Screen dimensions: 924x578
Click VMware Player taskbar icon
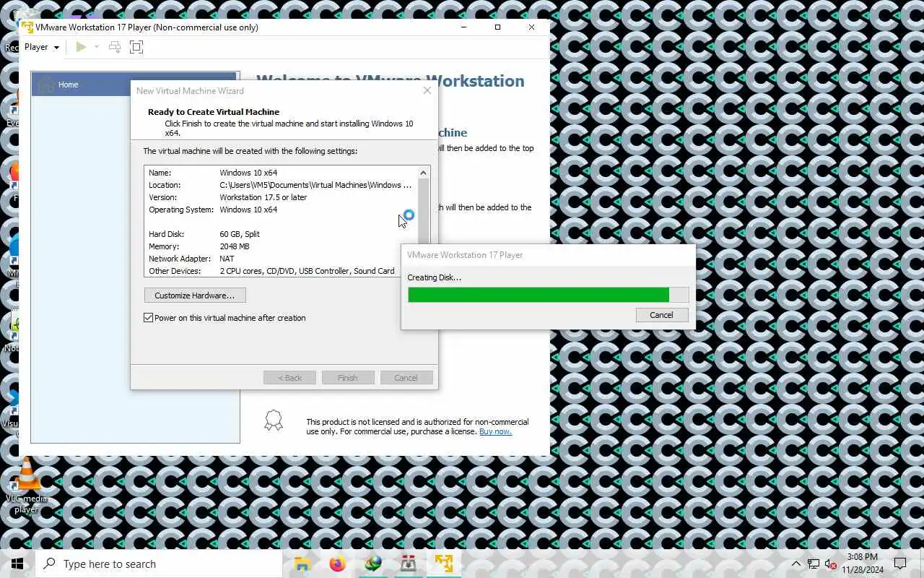pyautogui.click(x=444, y=564)
